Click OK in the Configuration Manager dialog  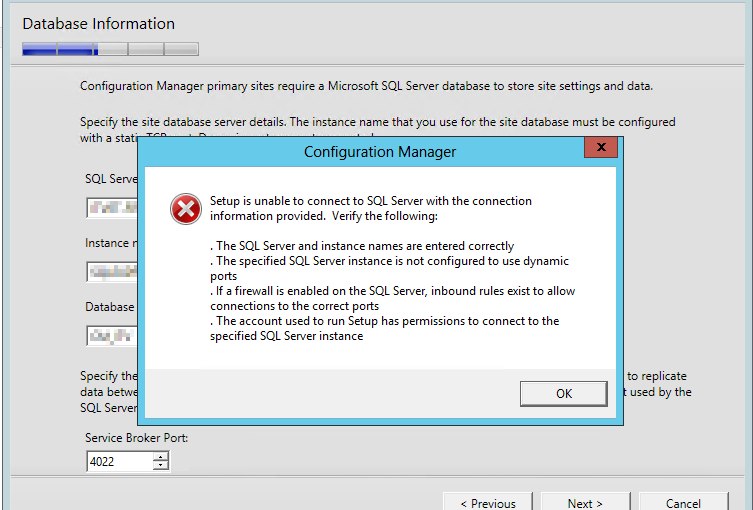click(x=563, y=394)
